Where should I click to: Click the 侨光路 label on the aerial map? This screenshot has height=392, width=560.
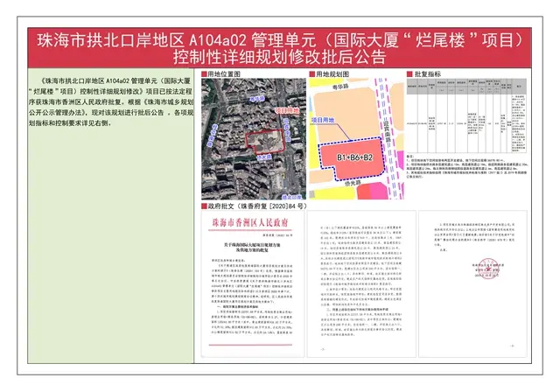click(264, 157)
